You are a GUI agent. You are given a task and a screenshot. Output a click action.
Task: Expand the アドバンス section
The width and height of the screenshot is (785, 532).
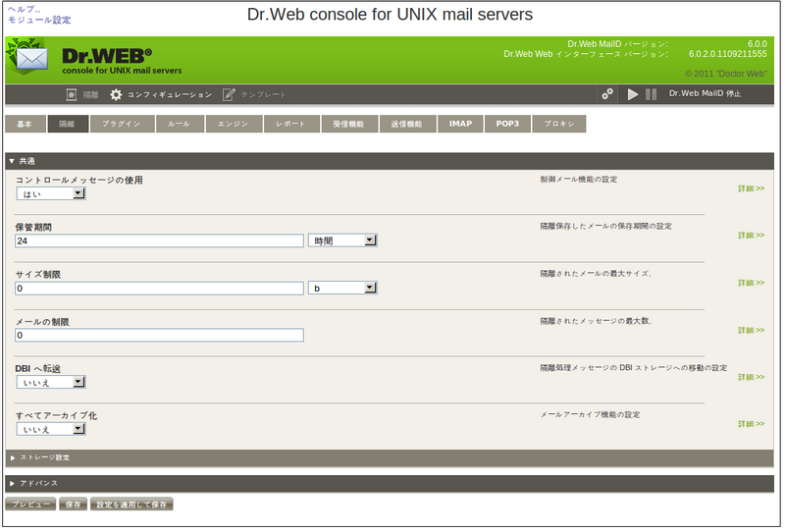tap(390, 483)
